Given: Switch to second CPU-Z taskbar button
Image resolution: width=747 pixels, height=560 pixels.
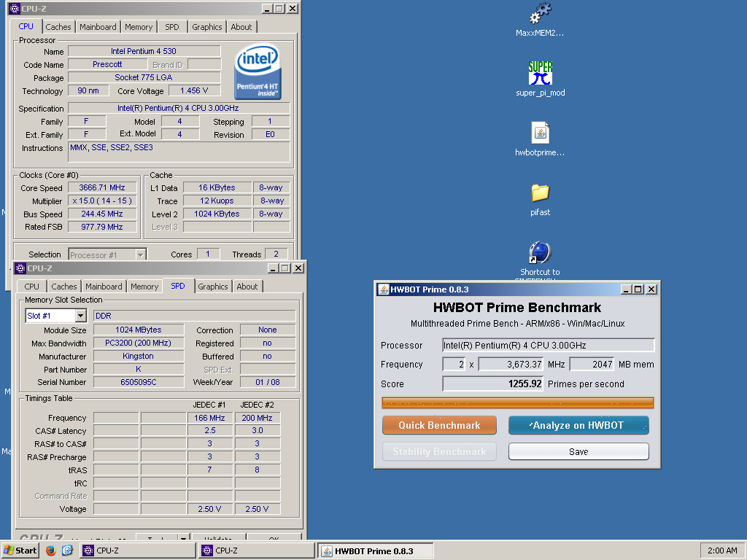Looking at the screenshot, I should point(256,551).
